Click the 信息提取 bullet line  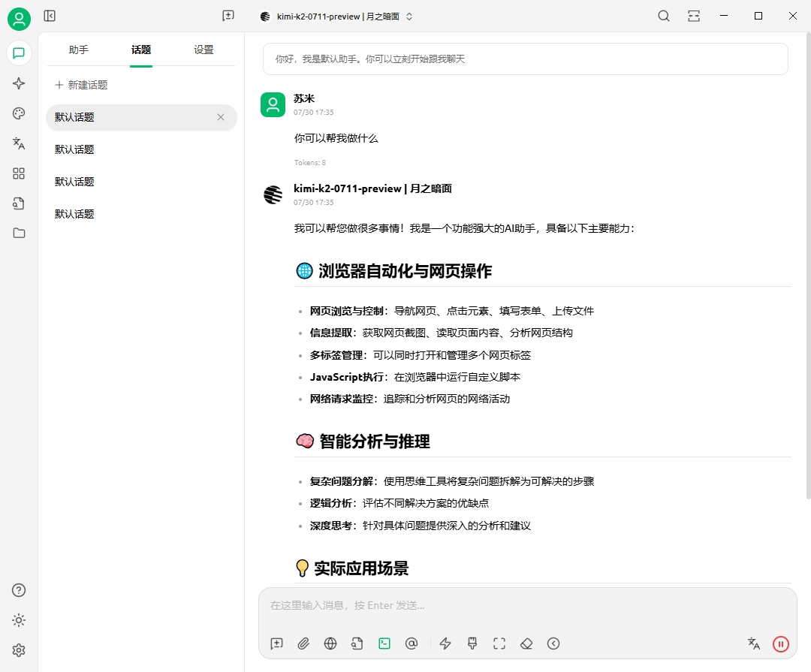point(442,333)
